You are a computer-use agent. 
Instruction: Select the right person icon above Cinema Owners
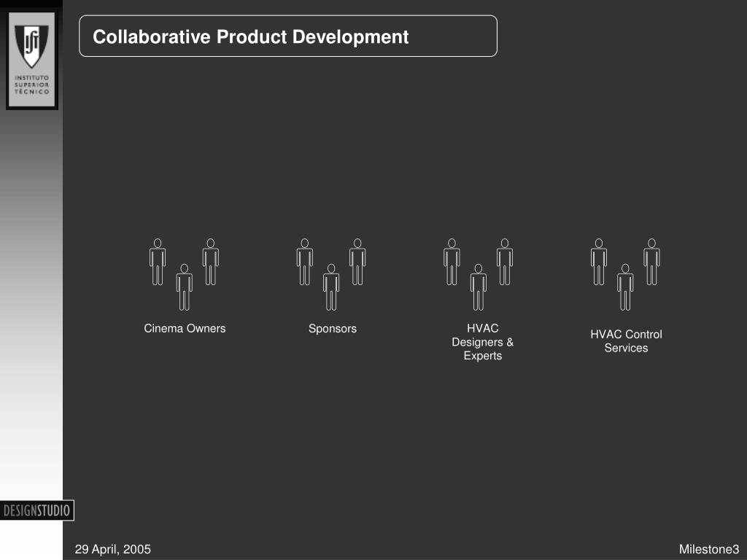[x=211, y=262]
